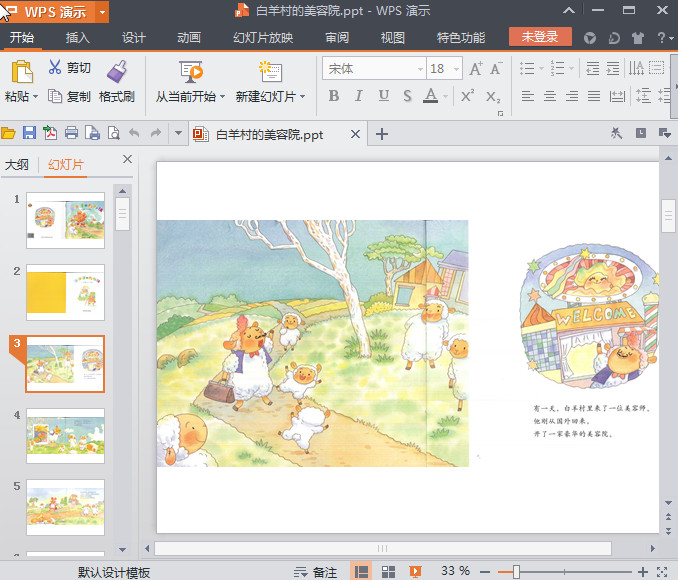
Task: Toggle italic formatting
Action: [x=359, y=96]
